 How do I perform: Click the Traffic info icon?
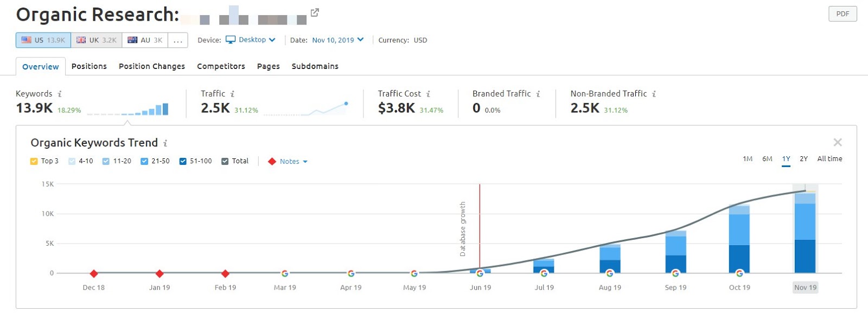point(232,94)
